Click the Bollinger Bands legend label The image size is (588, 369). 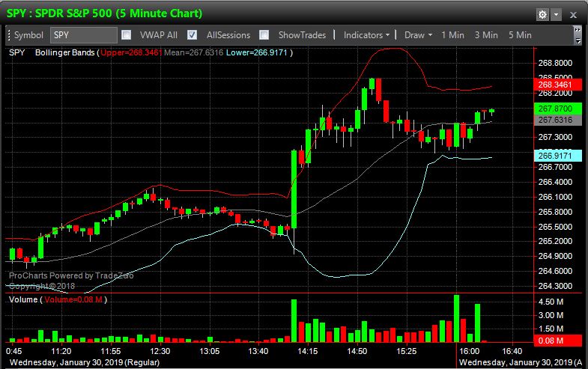coord(65,52)
